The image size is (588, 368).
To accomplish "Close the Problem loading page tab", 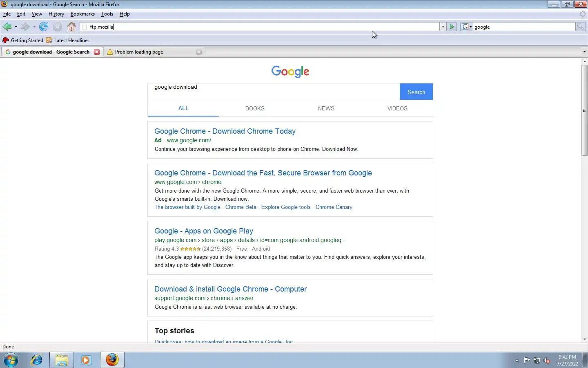I will coord(199,52).
